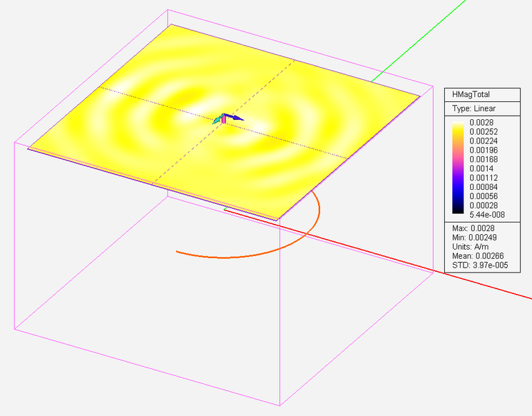Click the coordinate axis triad at plot center

click(x=225, y=119)
